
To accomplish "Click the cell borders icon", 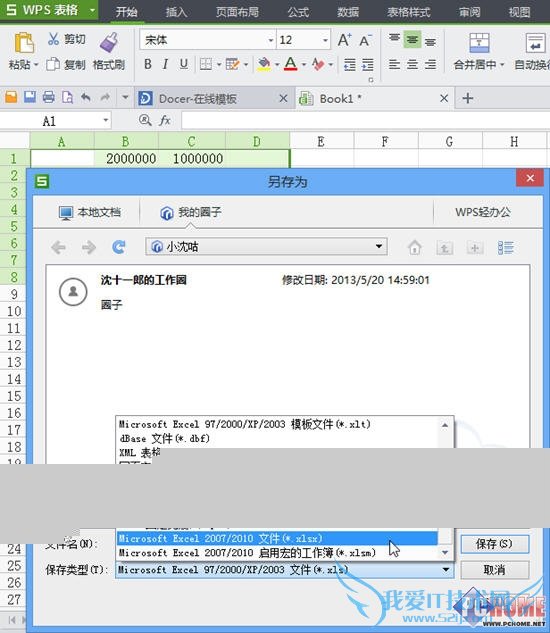I will [206, 64].
